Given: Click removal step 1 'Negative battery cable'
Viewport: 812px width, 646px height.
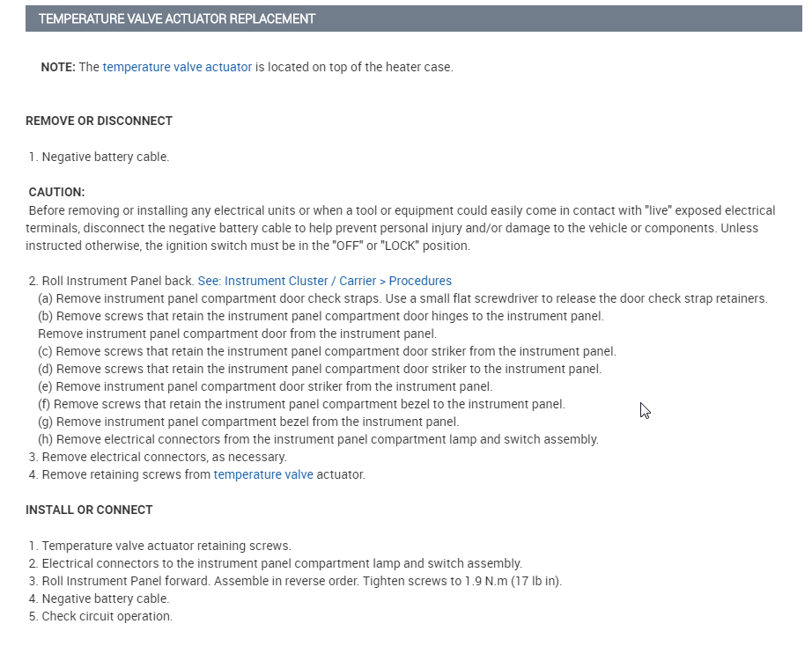Looking at the screenshot, I should pyautogui.click(x=105, y=157).
